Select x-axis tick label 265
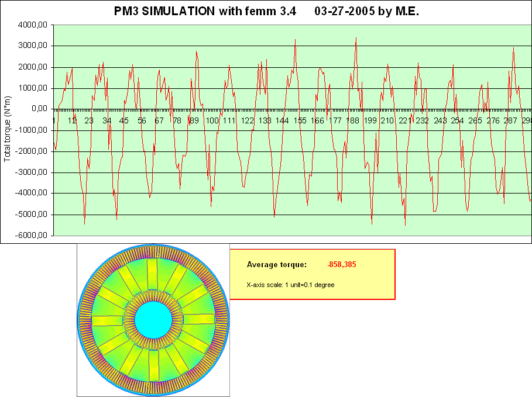Viewport: 532px width, 397px height. click(x=475, y=121)
